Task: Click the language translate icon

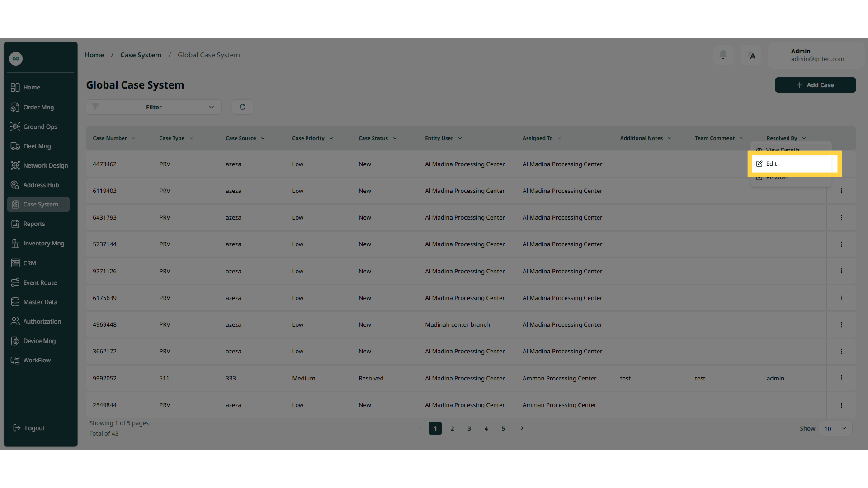Action: [x=751, y=55]
